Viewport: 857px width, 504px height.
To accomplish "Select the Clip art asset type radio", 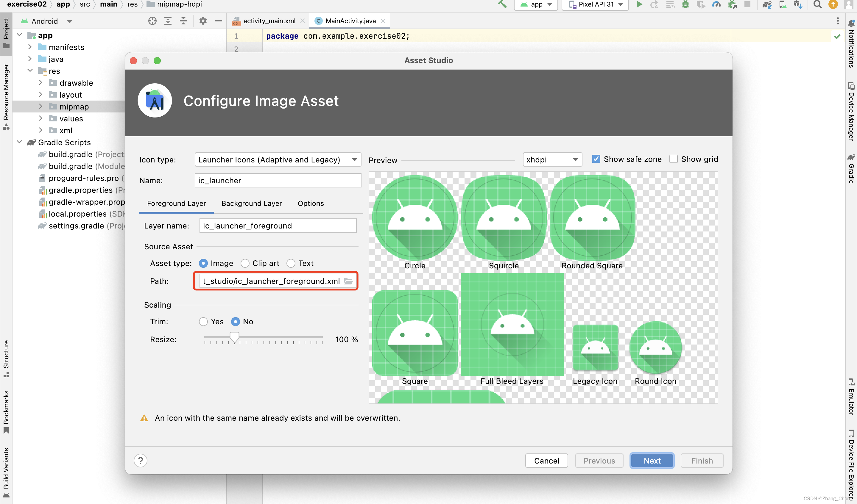I will click(x=245, y=263).
